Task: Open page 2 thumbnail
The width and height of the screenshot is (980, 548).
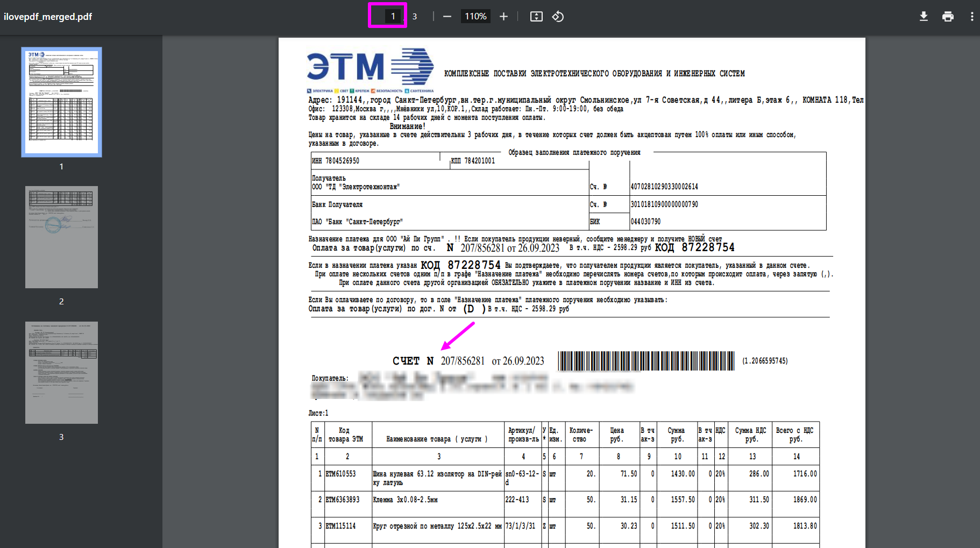Action: [61, 237]
